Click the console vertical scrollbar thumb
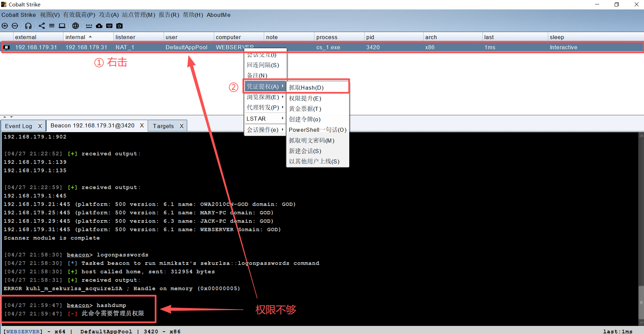 click(641, 303)
